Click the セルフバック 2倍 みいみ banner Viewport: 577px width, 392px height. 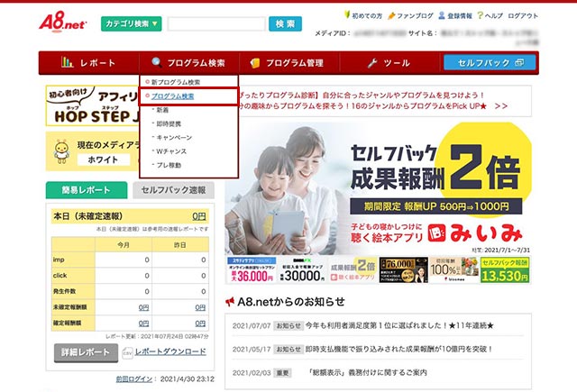(378, 188)
